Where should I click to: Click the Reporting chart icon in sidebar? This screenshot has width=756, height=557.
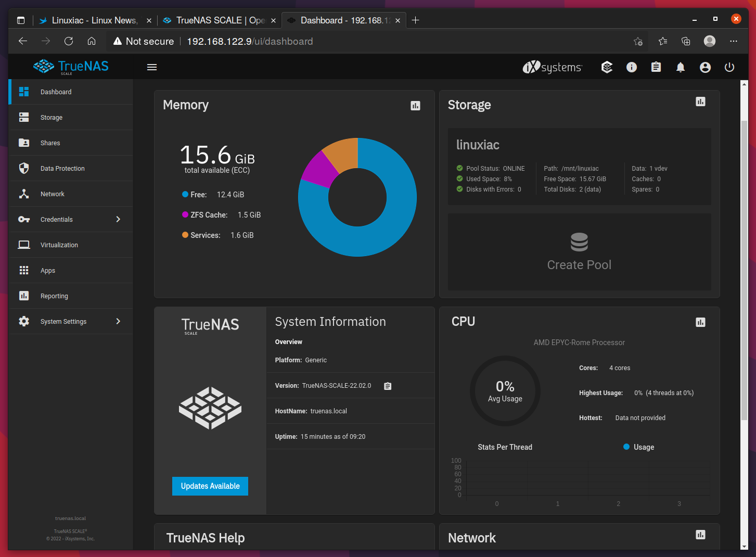coord(24,296)
